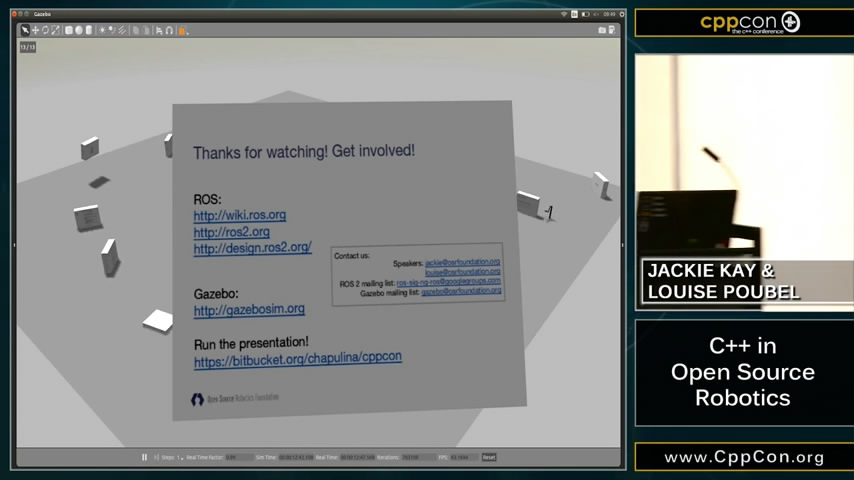Click the Copy toolbar icon
Viewport: 854px width, 480px height.
136,31
